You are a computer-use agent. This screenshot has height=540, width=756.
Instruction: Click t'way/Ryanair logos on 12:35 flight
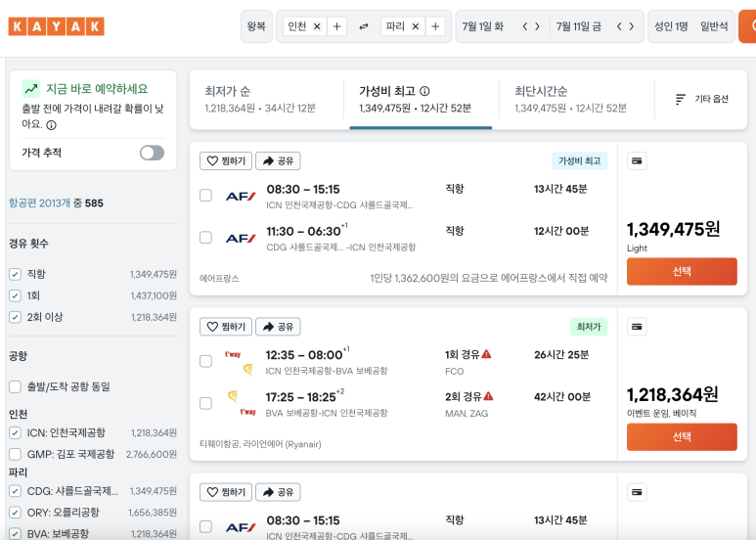click(241, 363)
